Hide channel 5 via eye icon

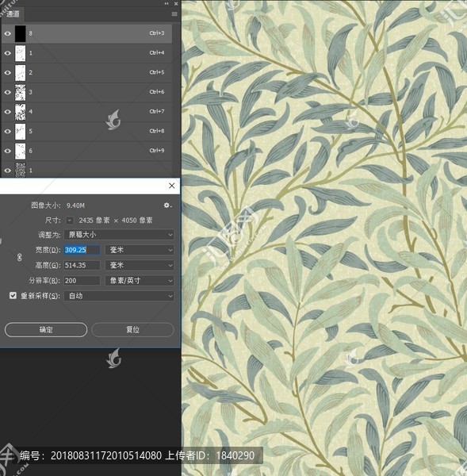click(8, 132)
